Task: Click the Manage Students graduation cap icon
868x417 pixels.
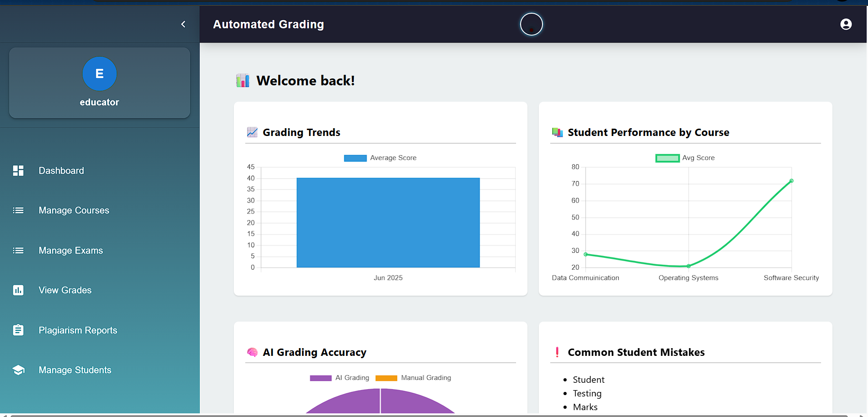Action: click(x=18, y=370)
